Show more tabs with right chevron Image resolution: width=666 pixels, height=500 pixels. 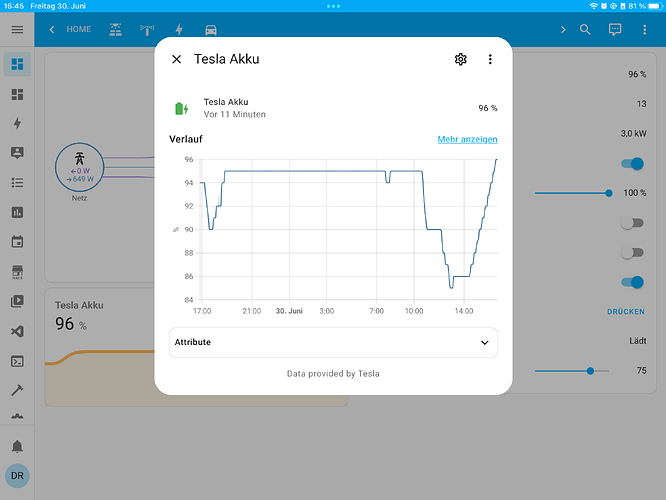[x=563, y=29]
